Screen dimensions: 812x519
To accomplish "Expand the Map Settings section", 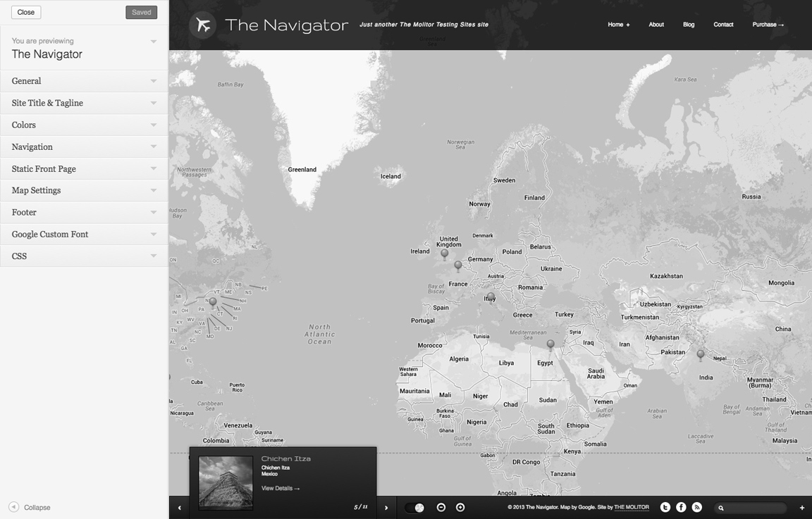I will point(84,190).
